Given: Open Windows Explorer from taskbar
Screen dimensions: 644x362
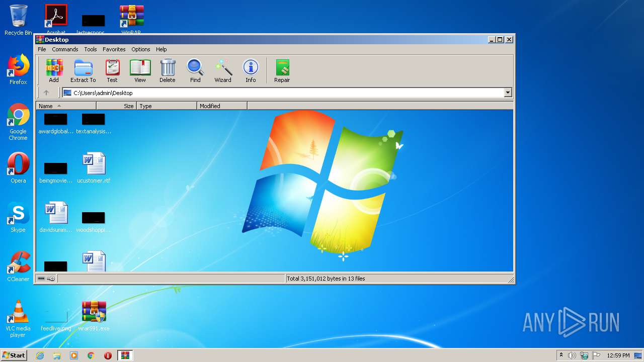Looking at the screenshot, I should 57,355.
